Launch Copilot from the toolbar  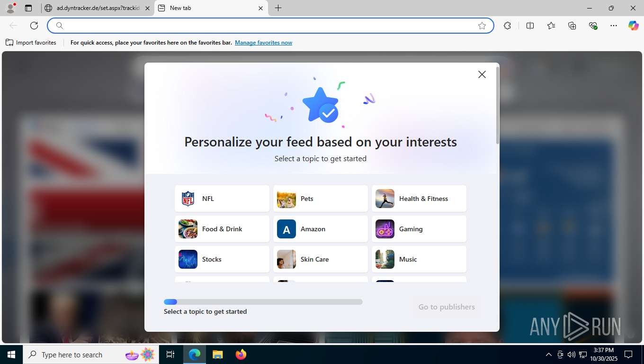tap(633, 26)
